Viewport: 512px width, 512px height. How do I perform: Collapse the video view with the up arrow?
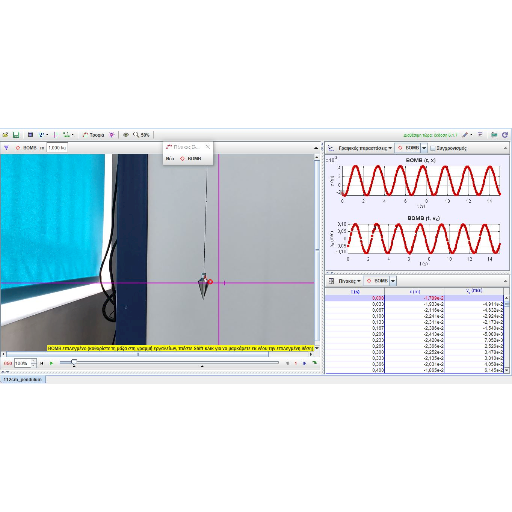[x=316, y=148]
